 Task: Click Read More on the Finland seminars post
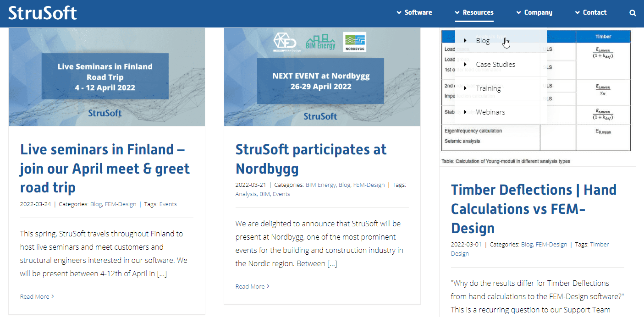[x=34, y=296]
